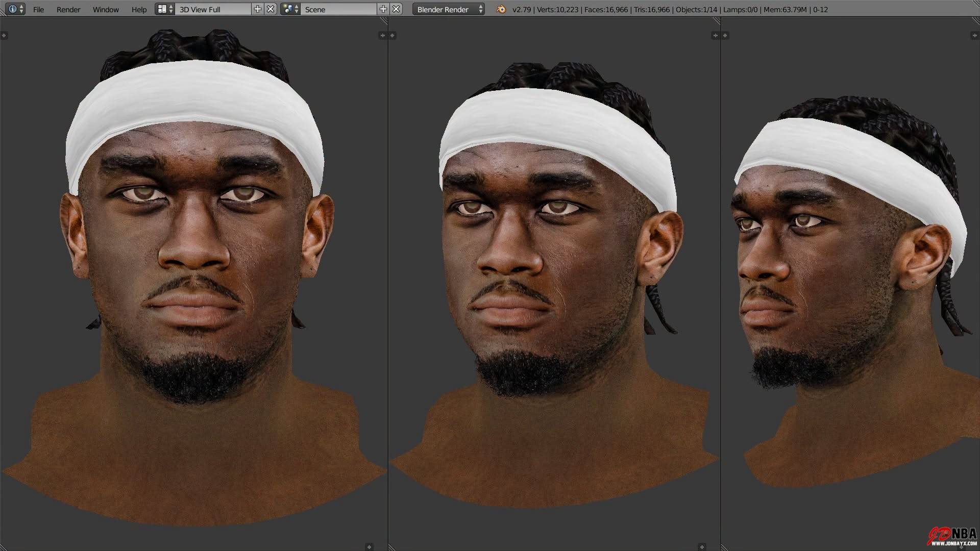
Task: Click the Mem:63.79M statistic
Action: [785, 10]
